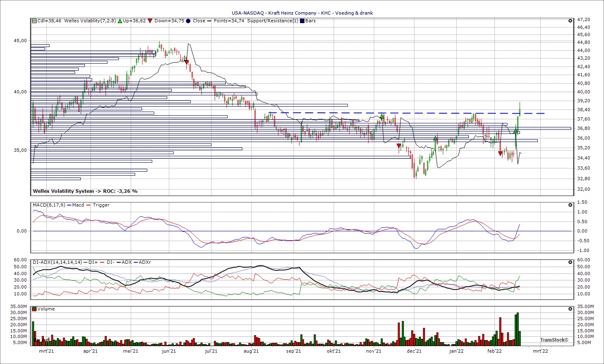Click the TransStock copyright label
The height and width of the screenshot is (364, 604).
[x=554, y=340]
